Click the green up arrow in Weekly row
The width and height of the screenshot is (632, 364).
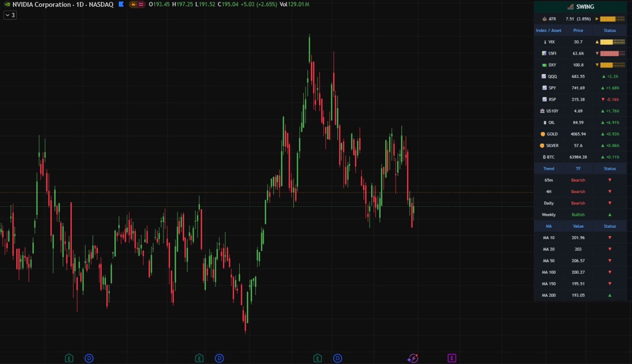click(x=610, y=215)
